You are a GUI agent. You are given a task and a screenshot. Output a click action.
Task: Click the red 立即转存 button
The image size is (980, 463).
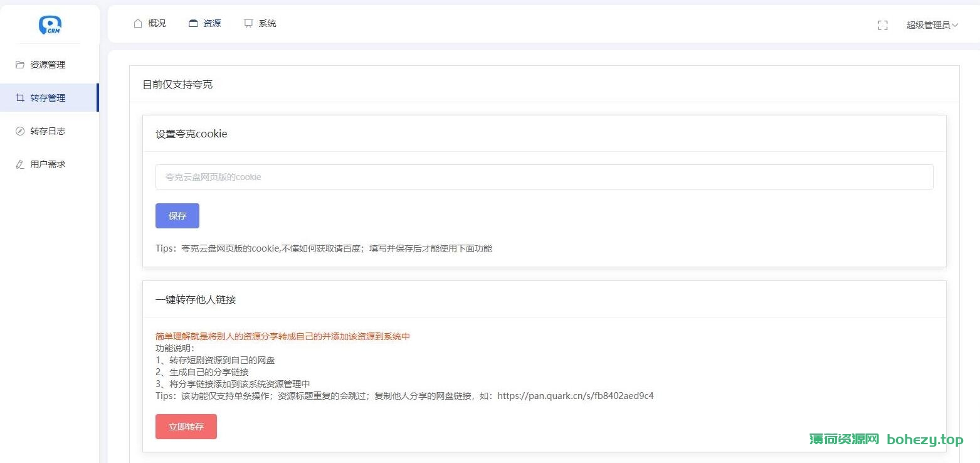[186, 427]
